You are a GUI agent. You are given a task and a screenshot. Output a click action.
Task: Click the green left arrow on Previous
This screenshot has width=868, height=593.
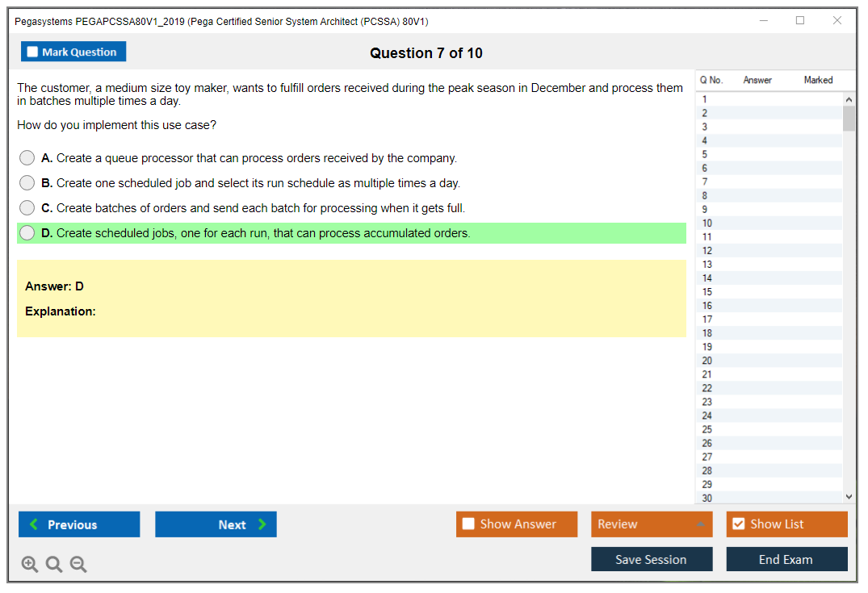point(34,524)
